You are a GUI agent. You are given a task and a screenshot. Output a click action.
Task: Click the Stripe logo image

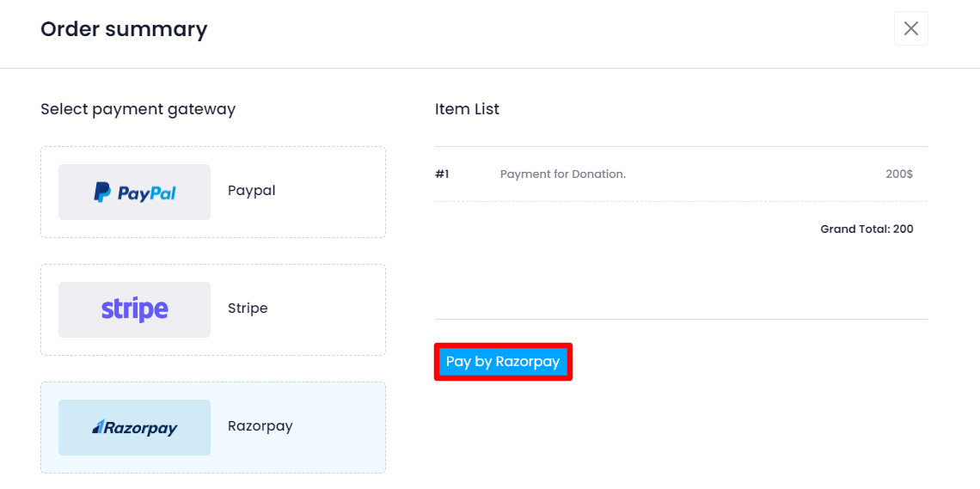pyautogui.click(x=134, y=309)
